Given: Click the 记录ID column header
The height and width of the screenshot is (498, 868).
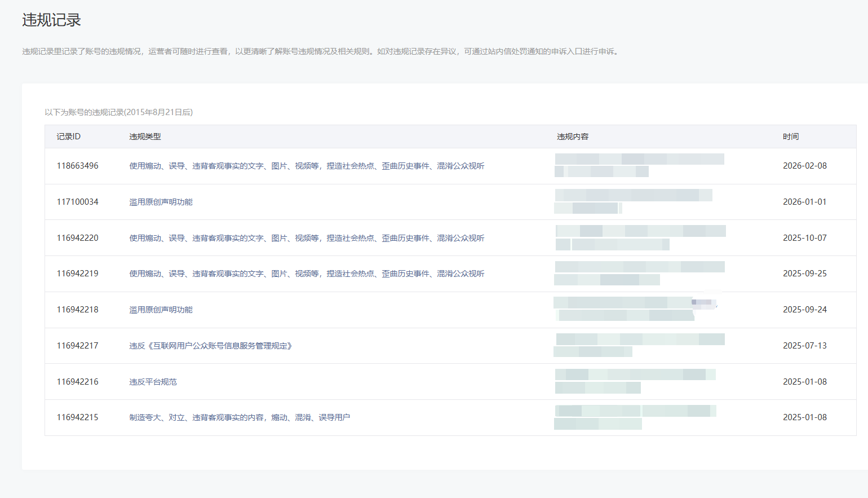Looking at the screenshot, I should (68, 136).
